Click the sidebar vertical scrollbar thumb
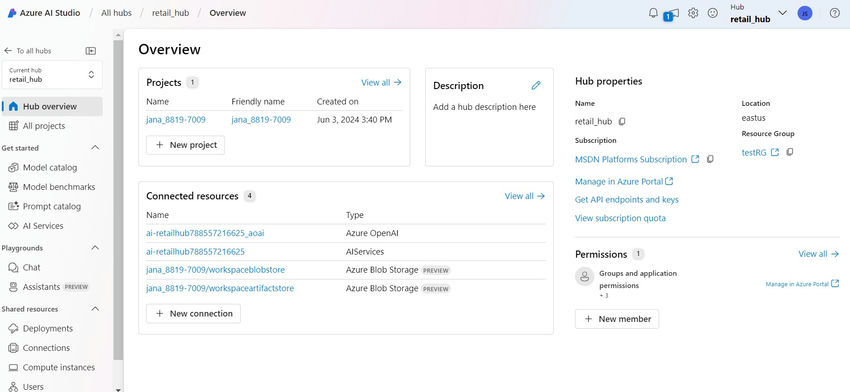 pyautogui.click(x=118, y=201)
